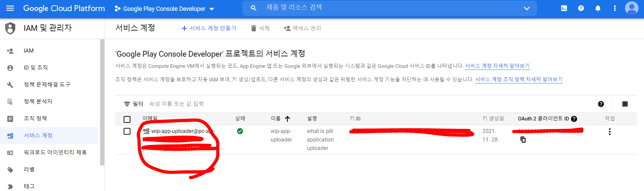The width and height of the screenshot is (644, 191).
Task: Click the green enabled status checkmark
Action: 240,131
